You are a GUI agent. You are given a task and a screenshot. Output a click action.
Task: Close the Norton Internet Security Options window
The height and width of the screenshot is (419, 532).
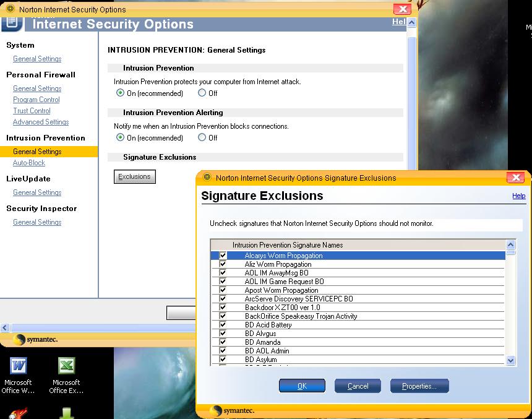point(402,9)
